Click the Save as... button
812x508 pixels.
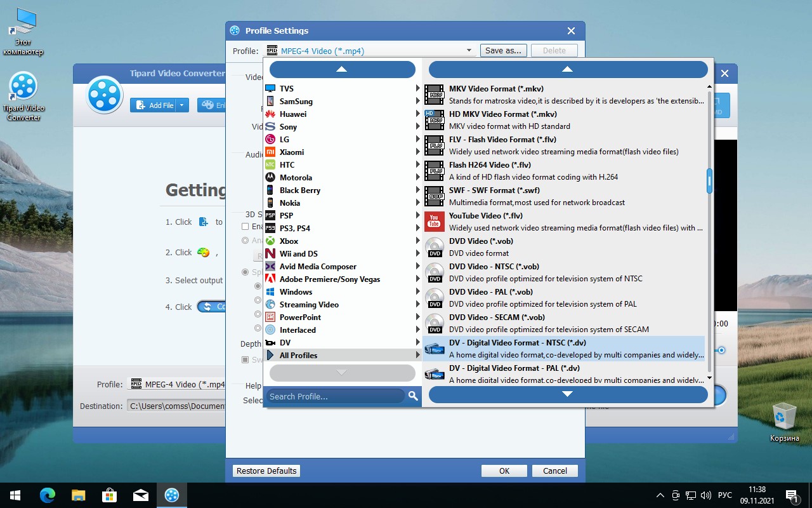click(503, 50)
